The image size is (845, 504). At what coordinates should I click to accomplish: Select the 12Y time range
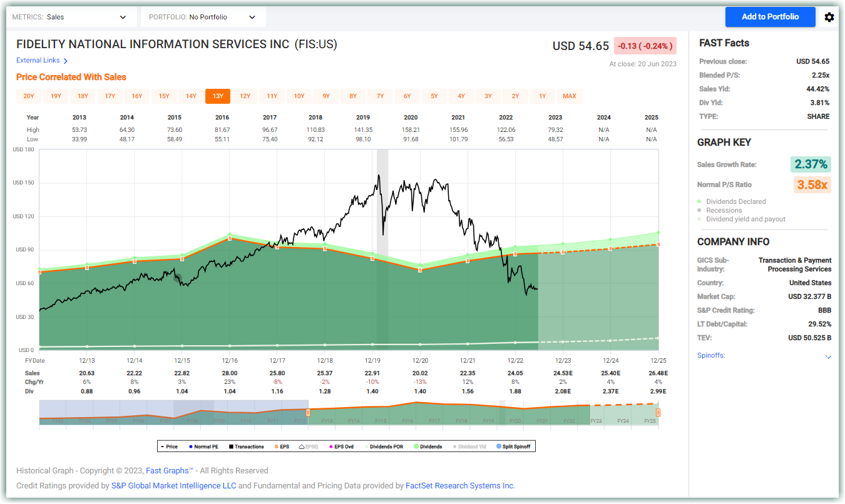click(x=245, y=96)
